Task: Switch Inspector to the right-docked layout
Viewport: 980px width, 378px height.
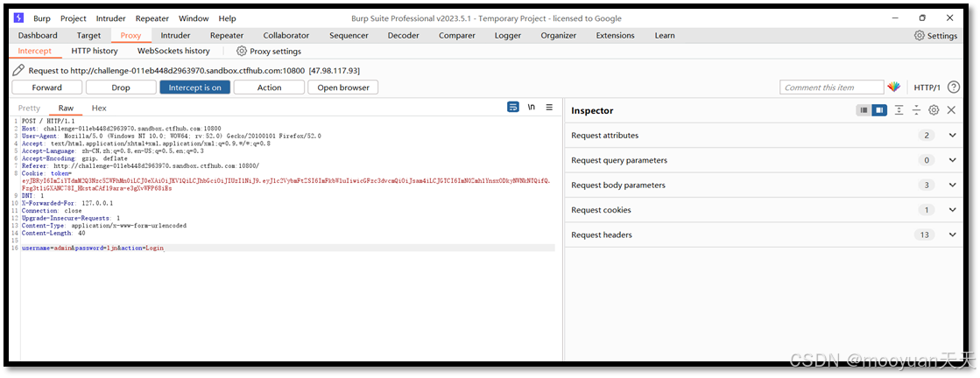Action: pos(879,110)
